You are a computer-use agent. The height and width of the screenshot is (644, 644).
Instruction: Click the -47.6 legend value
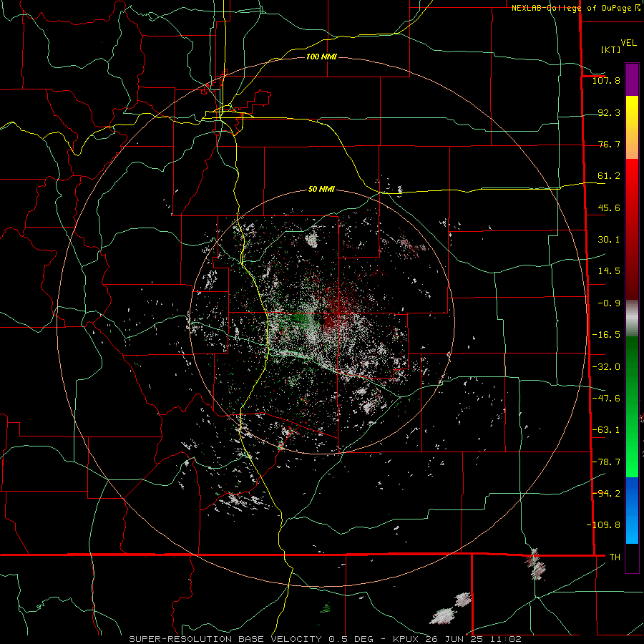point(606,399)
